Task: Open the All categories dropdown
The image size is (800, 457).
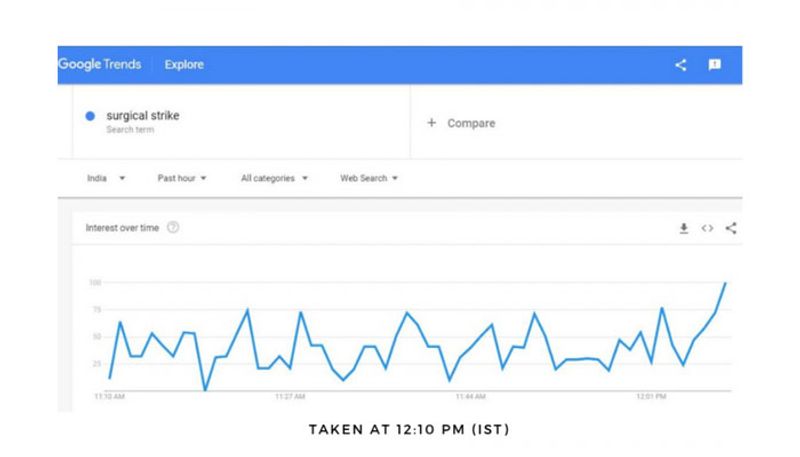Action: point(274,178)
